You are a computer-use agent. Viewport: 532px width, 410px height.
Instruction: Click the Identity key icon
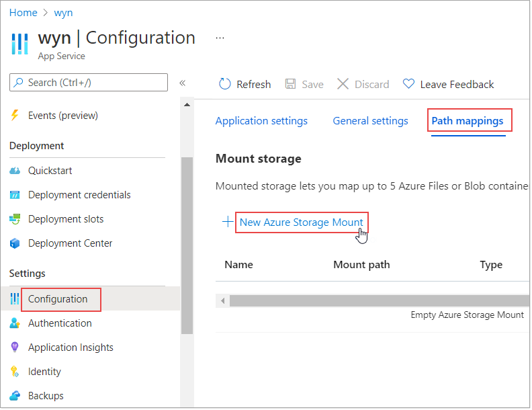pos(15,372)
